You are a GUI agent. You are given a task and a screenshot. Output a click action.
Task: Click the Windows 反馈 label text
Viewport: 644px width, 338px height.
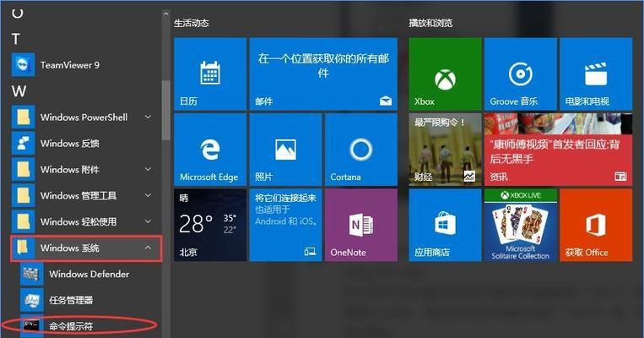pos(70,143)
